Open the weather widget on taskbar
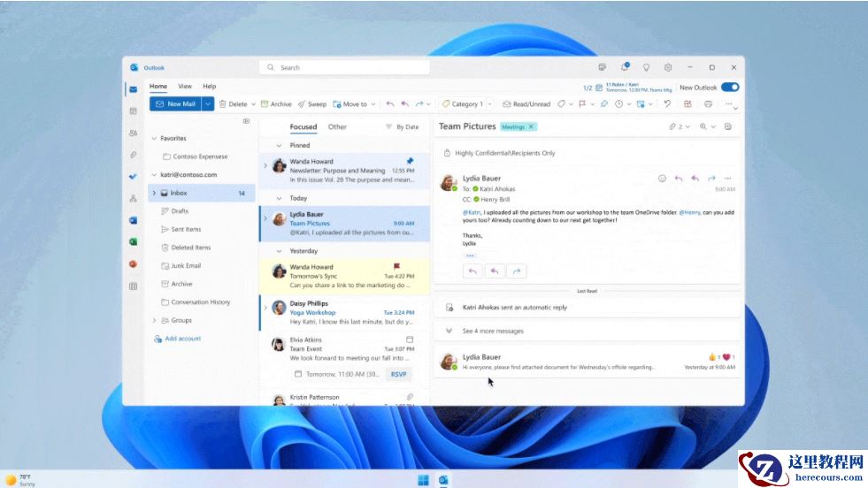Screen dimensions: 868x488 (19, 480)
